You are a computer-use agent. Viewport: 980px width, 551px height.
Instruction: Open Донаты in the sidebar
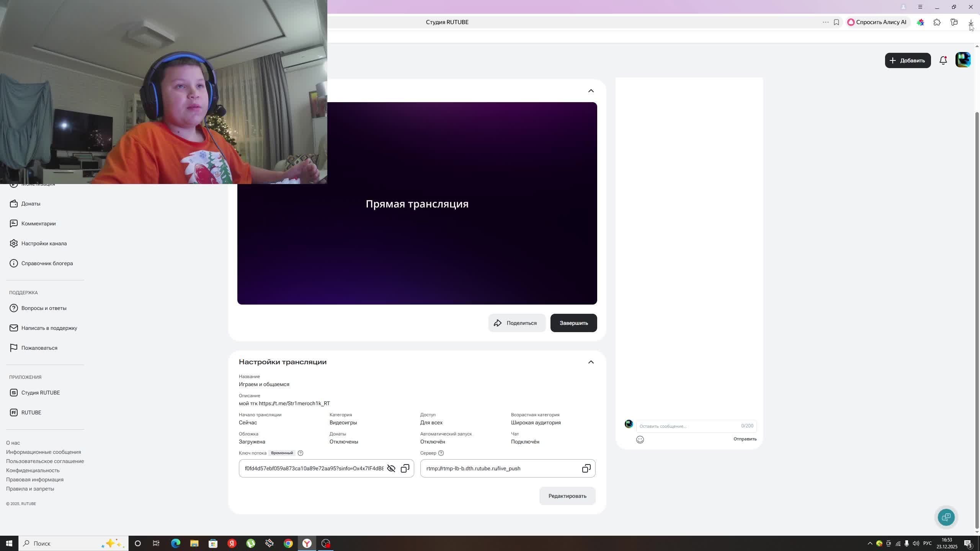(x=31, y=204)
